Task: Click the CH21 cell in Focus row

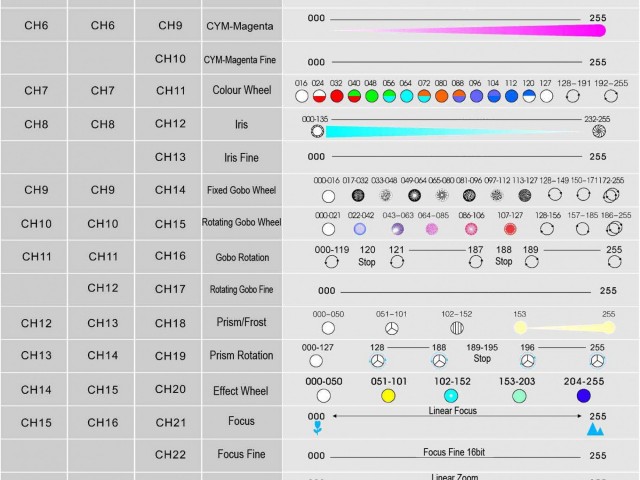Action: tap(170, 423)
